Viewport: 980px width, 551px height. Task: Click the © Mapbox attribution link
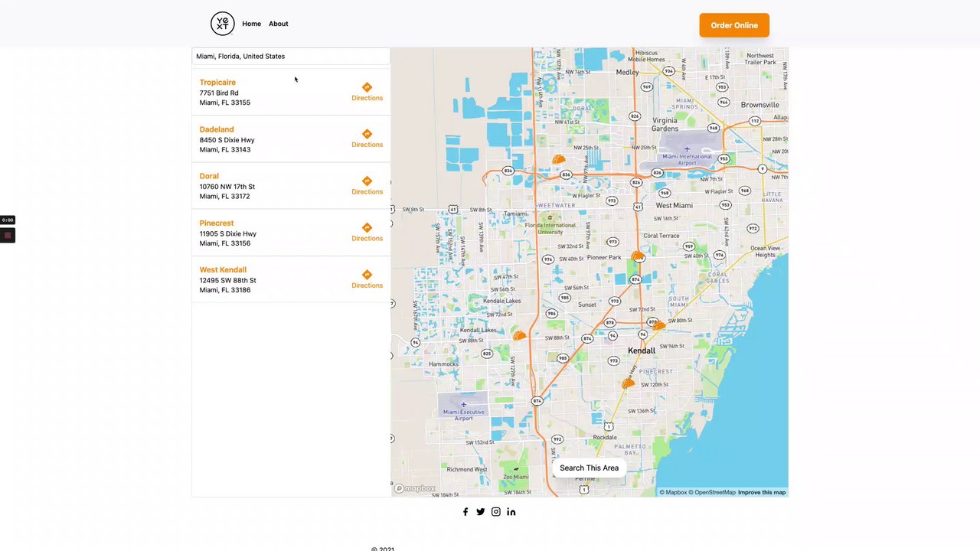tap(673, 493)
